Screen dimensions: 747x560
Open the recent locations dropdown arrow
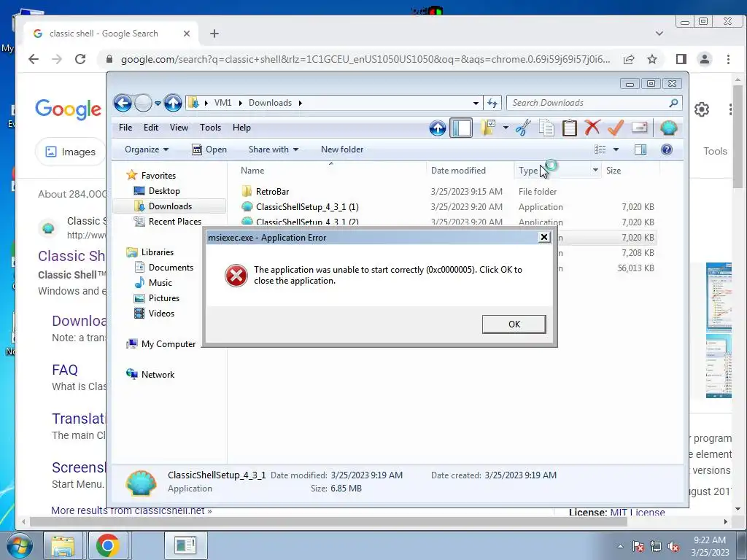click(158, 103)
